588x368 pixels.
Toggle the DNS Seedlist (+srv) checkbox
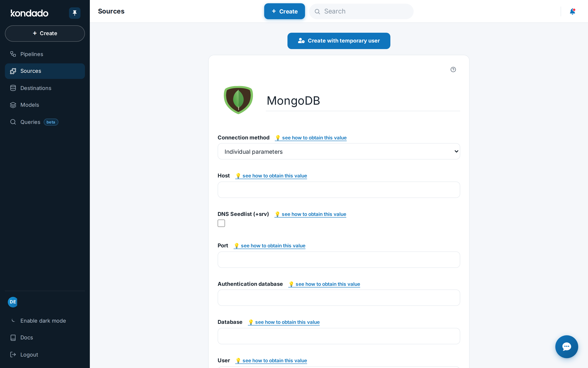pos(221,223)
